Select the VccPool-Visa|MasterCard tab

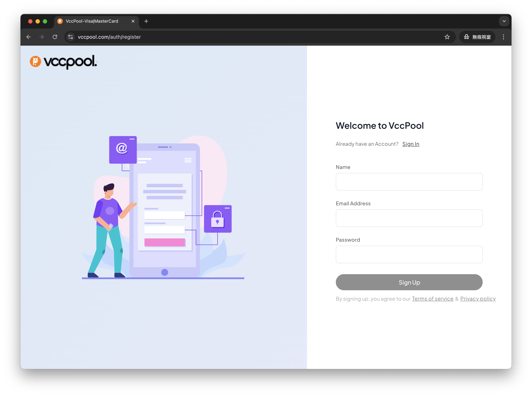(x=92, y=21)
